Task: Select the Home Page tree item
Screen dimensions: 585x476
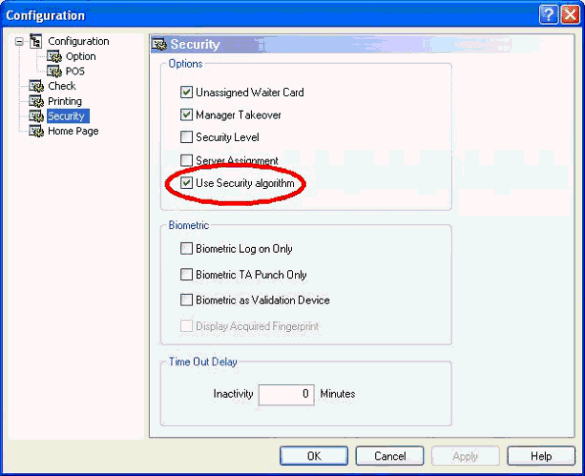Action: click(73, 131)
